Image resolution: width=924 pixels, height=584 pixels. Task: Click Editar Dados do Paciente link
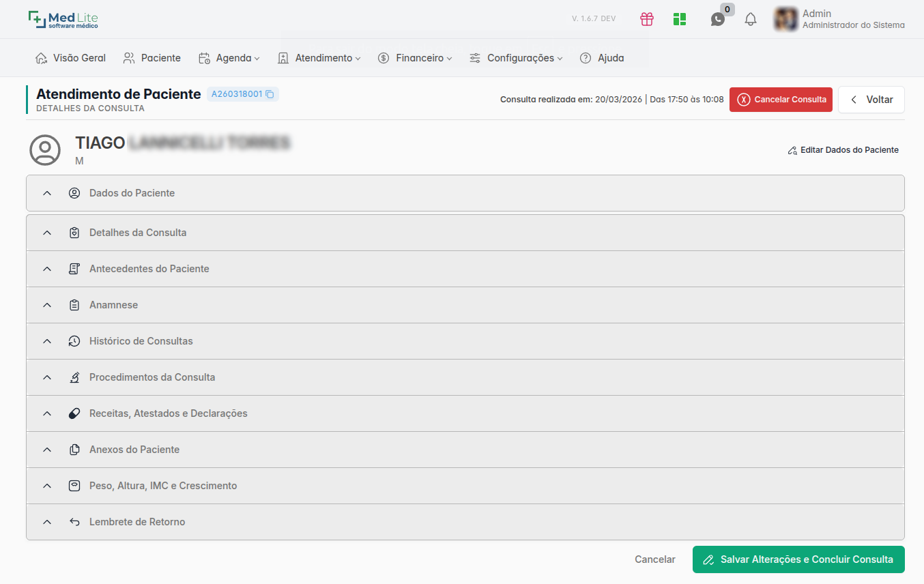[x=843, y=150]
